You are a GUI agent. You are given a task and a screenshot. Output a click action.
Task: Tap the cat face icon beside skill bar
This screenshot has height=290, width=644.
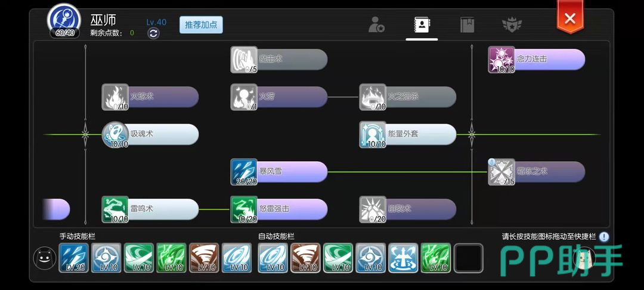pos(44,258)
